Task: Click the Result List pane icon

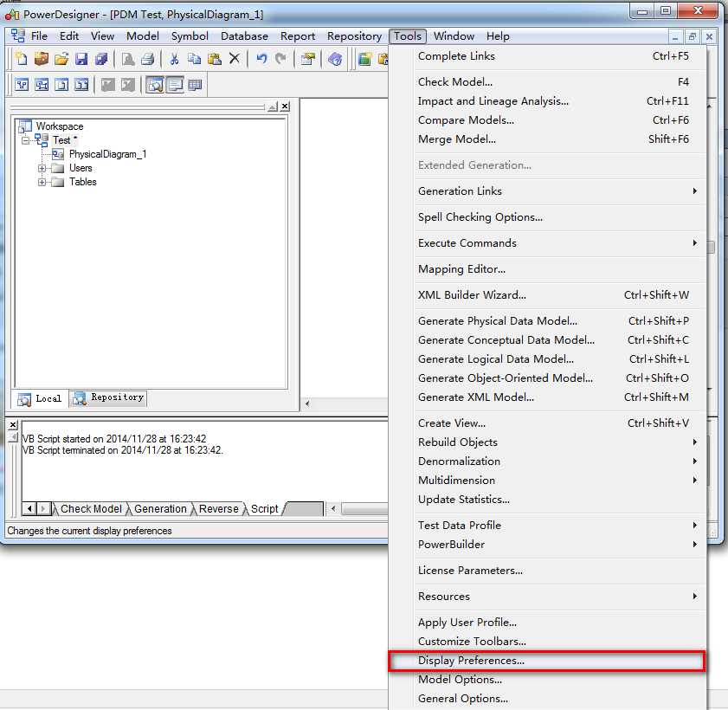Action: [x=195, y=85]
